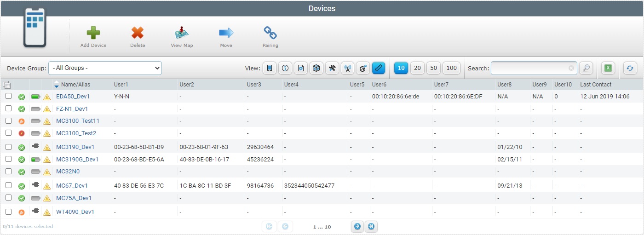The width and height of the screenshot is (644, 235).
Task: Sort by the Name/Alias column
Action: [x=76, y=85]
